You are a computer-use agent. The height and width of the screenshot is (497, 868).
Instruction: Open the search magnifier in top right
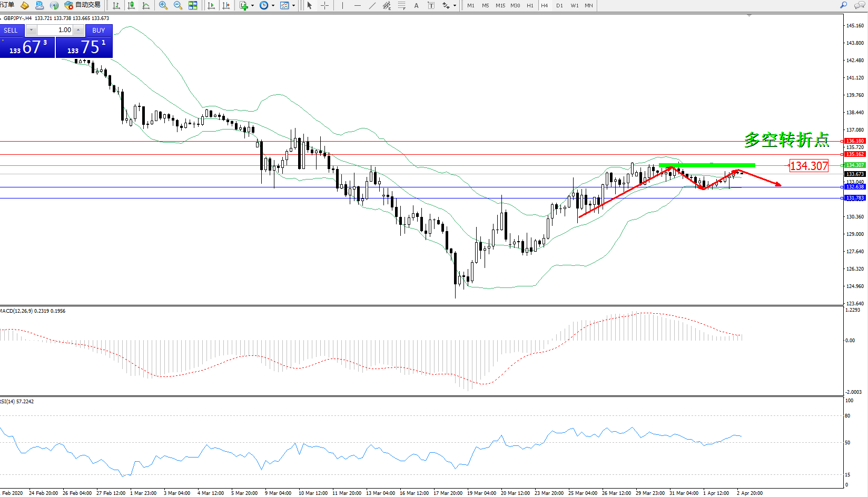pyautogui.click(x=843, y=5)
